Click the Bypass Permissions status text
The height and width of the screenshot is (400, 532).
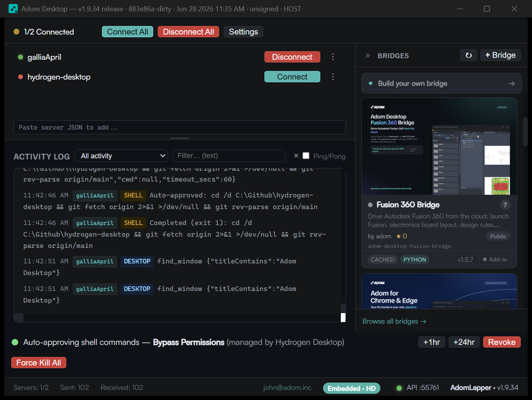pyautogui.click(x=189, y=342)
